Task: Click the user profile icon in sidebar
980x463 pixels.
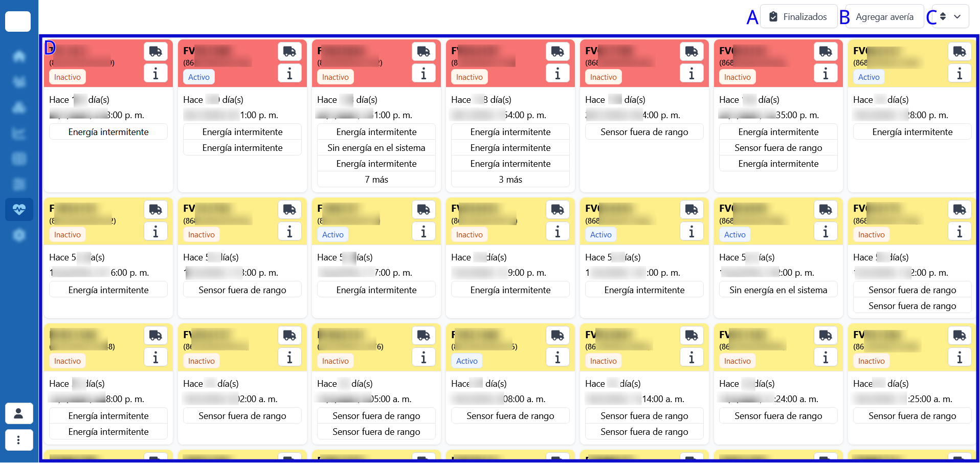Action: [19, 413]
